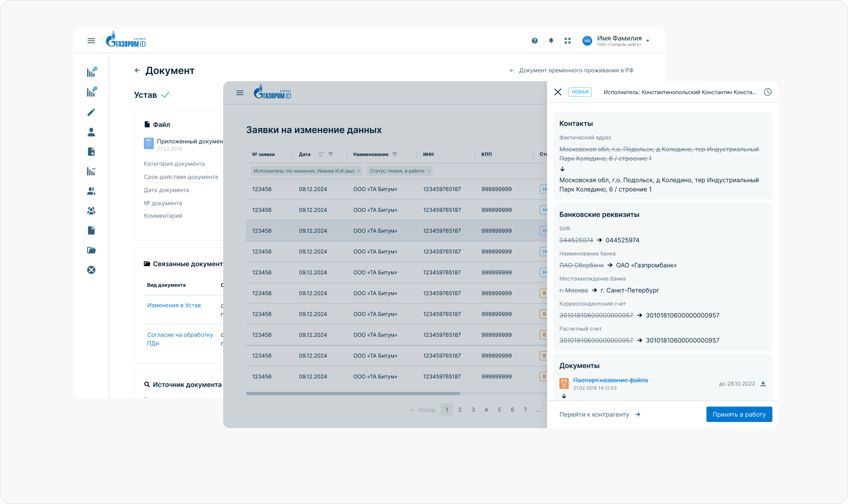Click the Вид документа column header
Screen dimensions: 848x504
(166, 285)
